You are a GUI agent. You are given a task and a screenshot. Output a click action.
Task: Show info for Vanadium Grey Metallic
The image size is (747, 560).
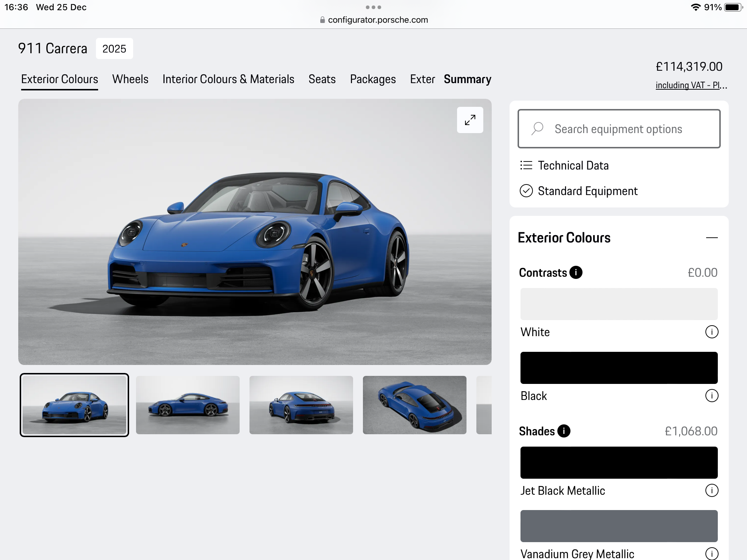pos(711,553)
